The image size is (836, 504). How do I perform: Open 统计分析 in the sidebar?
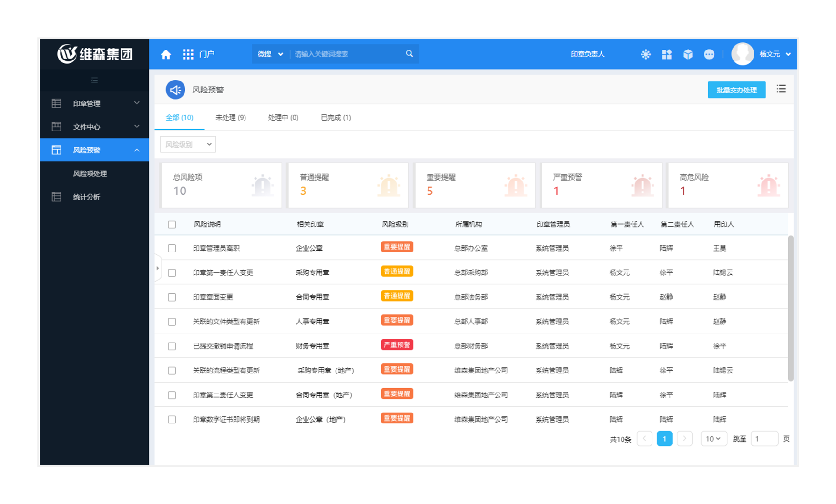click(87, 197)
